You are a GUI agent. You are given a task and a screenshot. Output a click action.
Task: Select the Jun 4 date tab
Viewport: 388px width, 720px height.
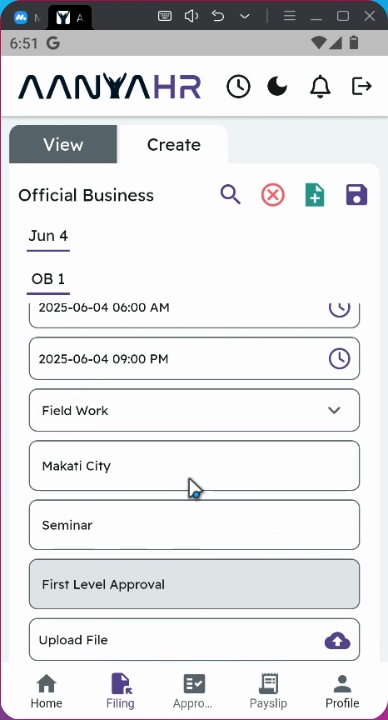click(48, 236)
